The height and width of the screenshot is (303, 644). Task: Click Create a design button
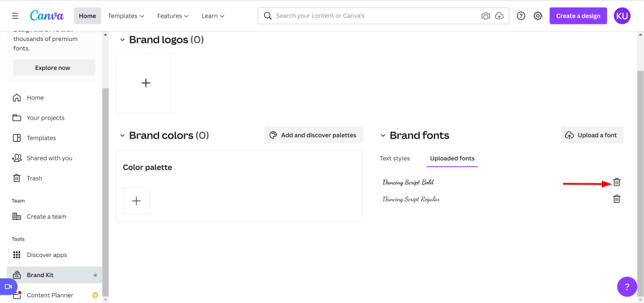pyautogui.click(x=578, y=16)
